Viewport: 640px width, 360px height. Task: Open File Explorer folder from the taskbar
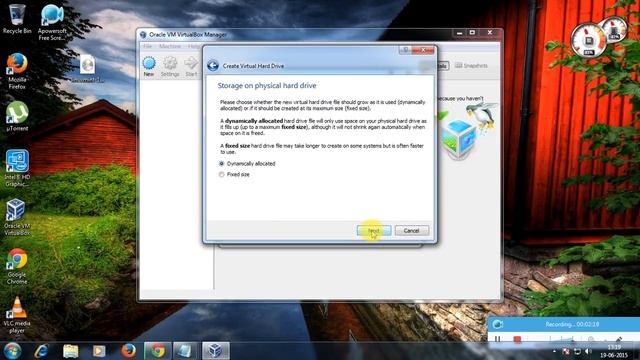click(x=70, y=351)
